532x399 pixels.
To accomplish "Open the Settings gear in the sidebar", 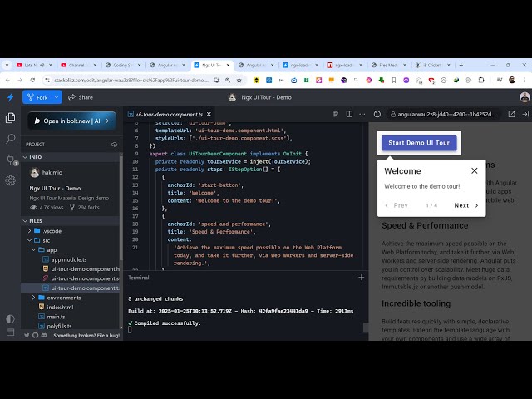I will pos(10,180).
